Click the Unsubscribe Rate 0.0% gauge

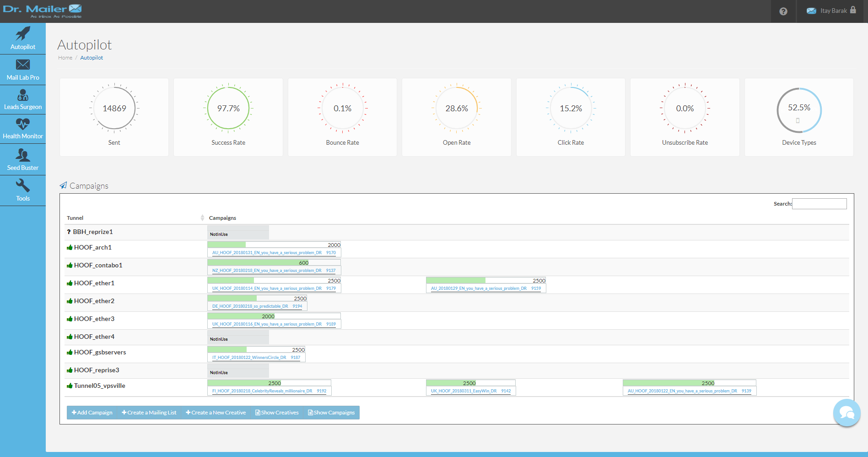(685, 109)
